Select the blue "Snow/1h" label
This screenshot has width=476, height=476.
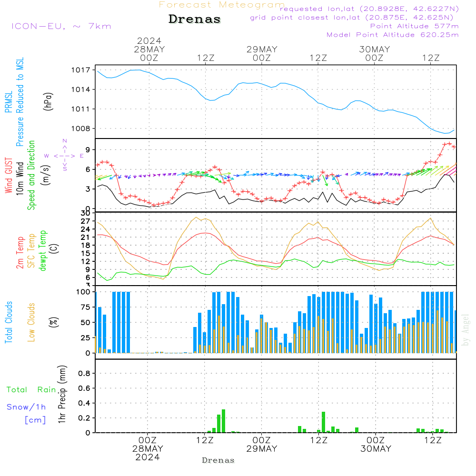(x=26, y=407)
